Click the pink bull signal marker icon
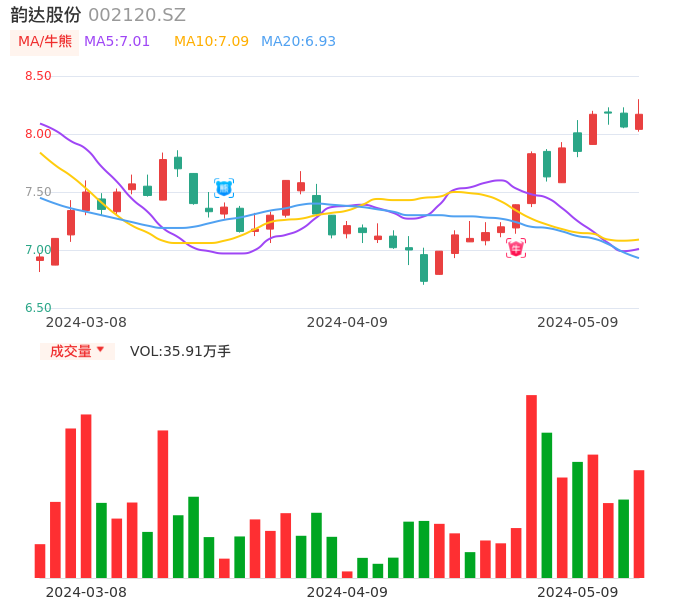The width and height of the screenshot is (686, 606). 516,248
